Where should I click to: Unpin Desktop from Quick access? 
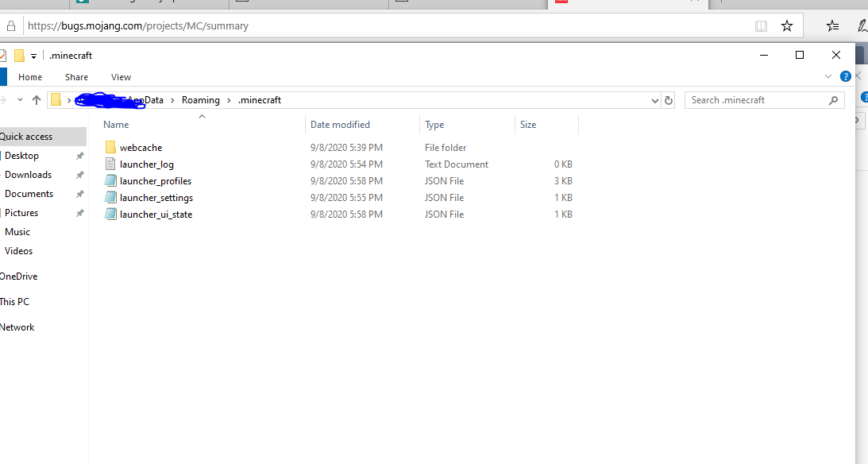click(79, 156)
